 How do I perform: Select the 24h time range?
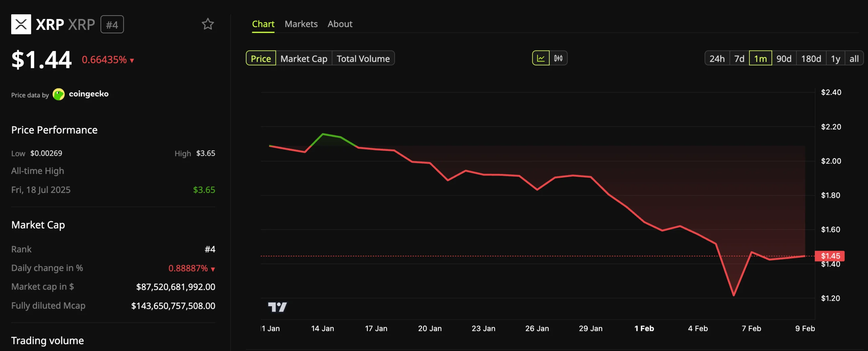pyautogui.click(x=717, y=58)
